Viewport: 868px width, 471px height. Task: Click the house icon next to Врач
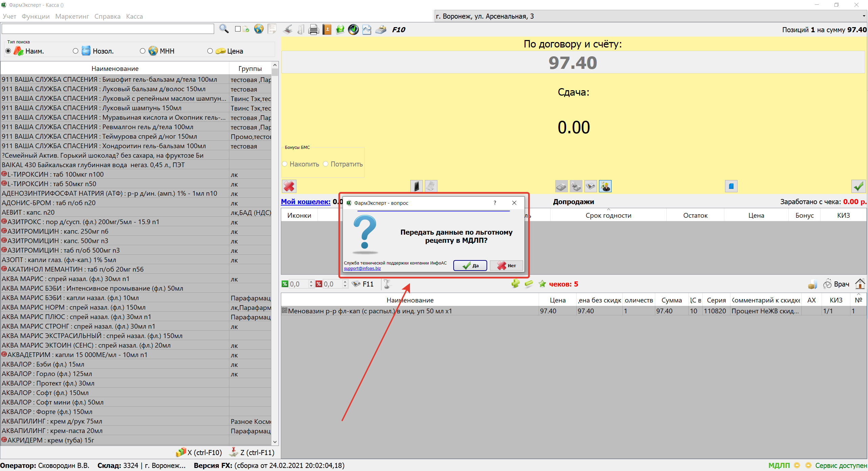[860, 284]
